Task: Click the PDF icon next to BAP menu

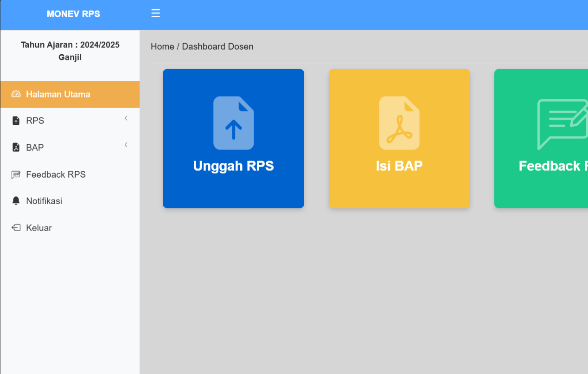Action: coord(15,147)
